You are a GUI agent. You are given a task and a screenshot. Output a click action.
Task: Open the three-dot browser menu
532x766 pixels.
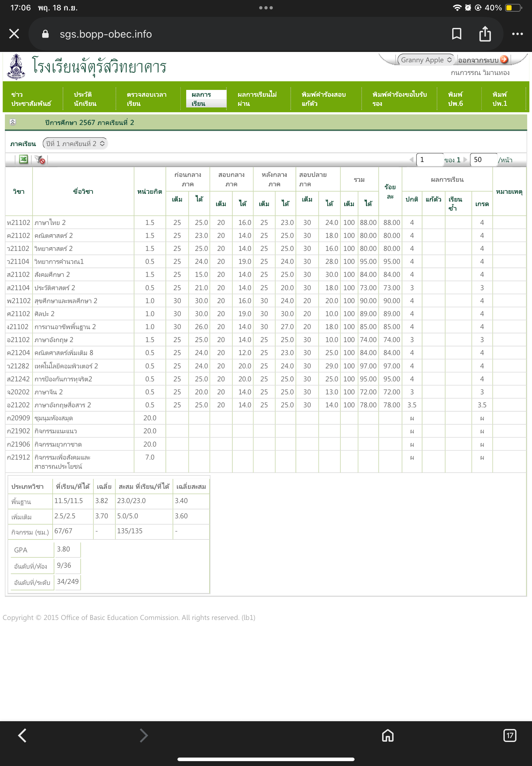click(517, 34)
